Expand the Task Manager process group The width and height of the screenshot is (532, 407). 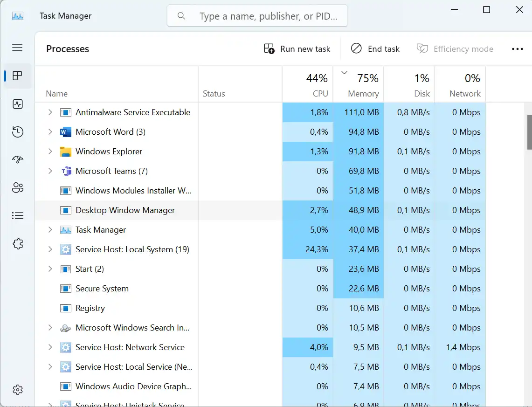click(x=50, y=230)
